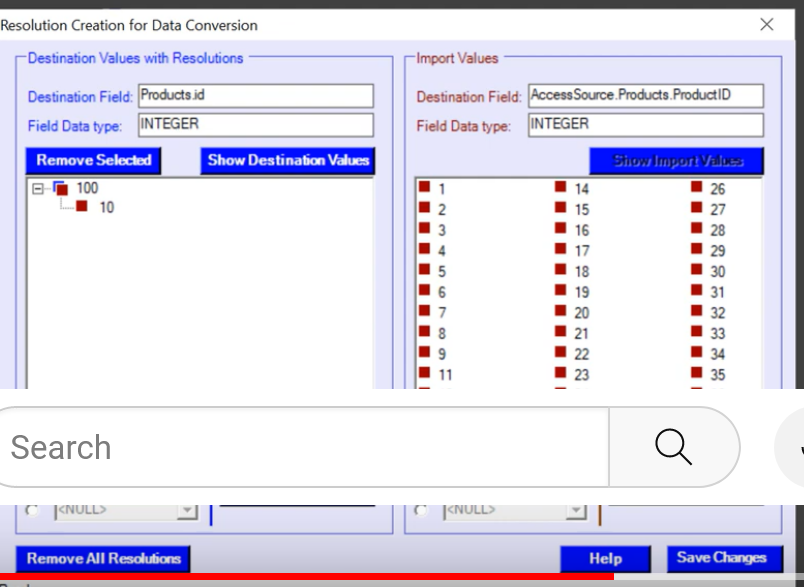Click red square icon beside value 1
The width and height of the screenshot is (804, 587).
click(x=425, y=188)
